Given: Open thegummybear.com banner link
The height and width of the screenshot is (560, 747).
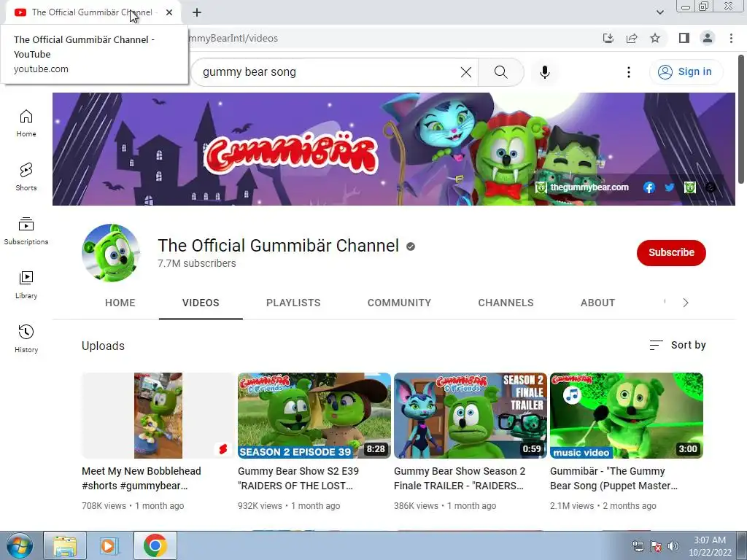Looking at the screenshot, I should click(x=582, y=187).
